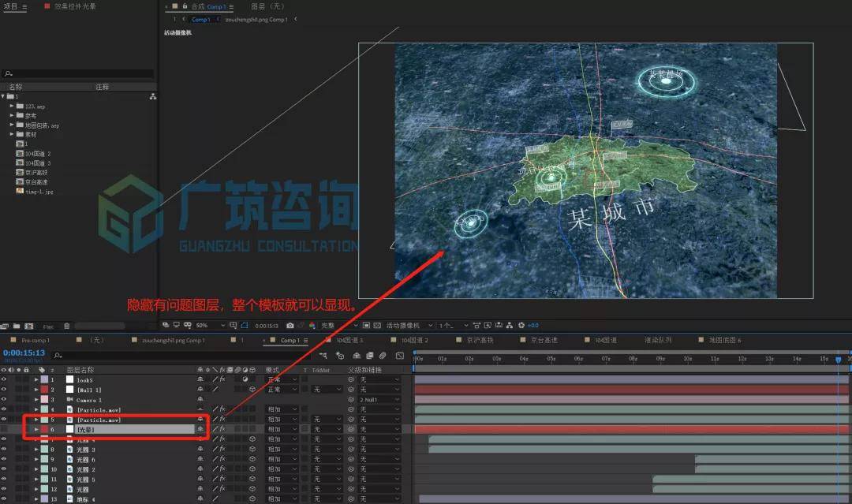Open the 50% magnification dropdown

[211, 325]
